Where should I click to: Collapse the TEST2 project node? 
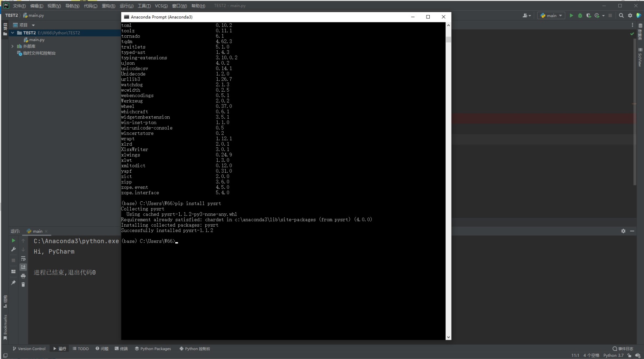click(x=13, y=32)
